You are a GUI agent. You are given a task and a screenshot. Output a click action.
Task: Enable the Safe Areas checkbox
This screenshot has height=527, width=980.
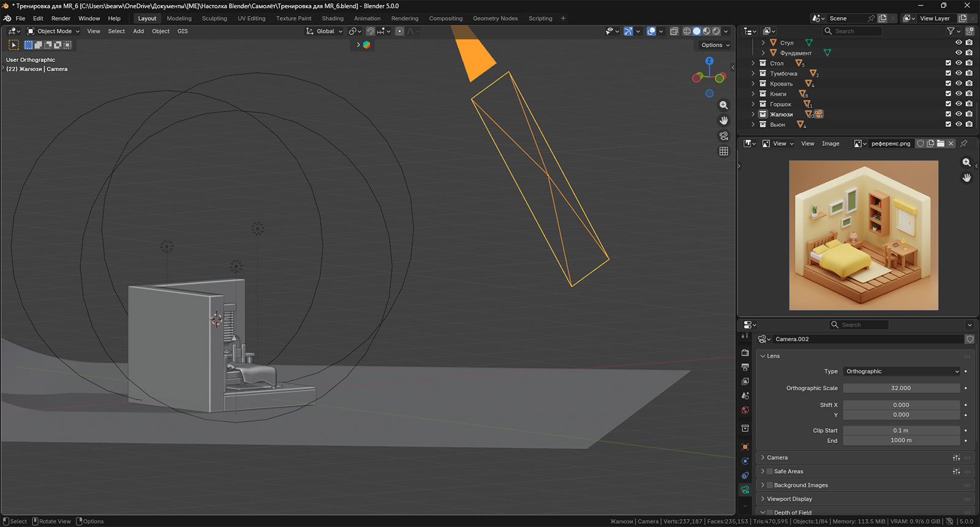point(770,471)
